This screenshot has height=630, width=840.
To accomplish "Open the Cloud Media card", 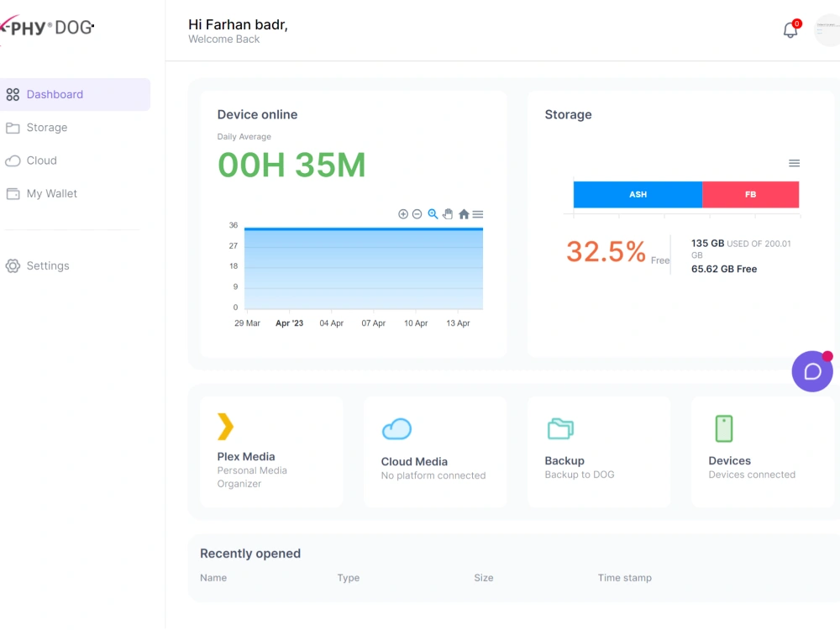I will (x=435, y=452).
